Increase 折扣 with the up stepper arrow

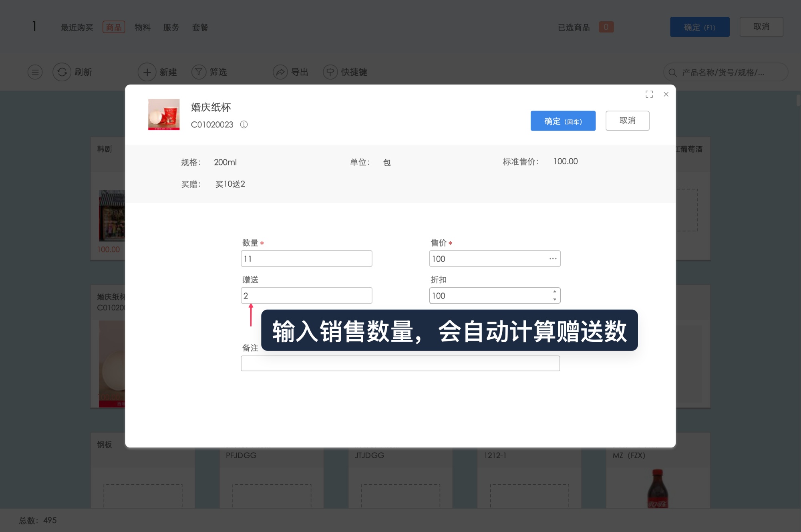pos(554,292)
